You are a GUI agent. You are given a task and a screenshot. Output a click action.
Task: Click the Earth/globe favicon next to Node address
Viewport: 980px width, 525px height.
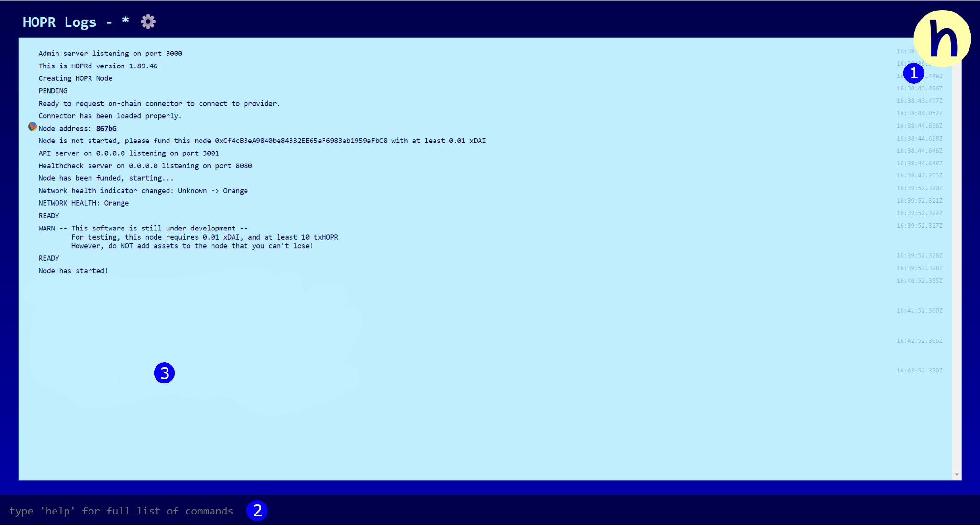click(32, 128)
